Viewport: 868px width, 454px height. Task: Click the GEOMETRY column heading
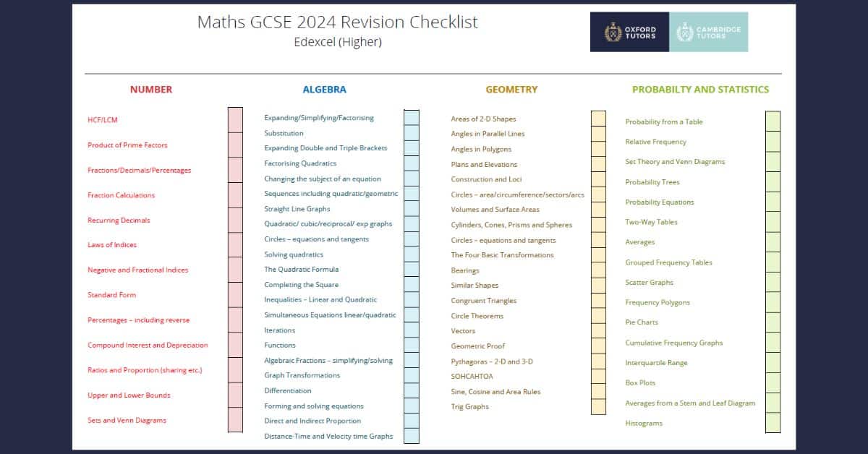[x=511, y=90]
